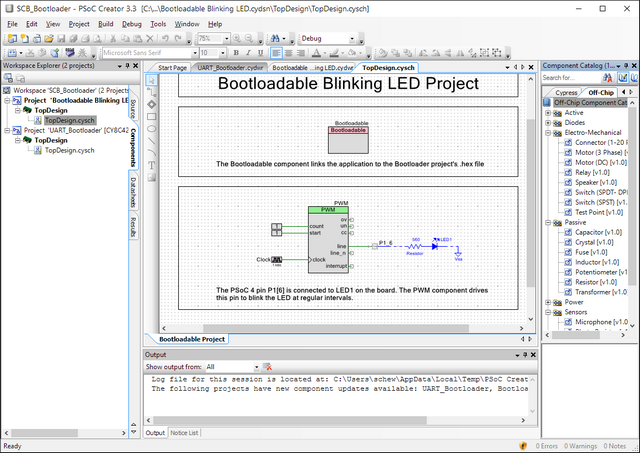The height and width of the screenshot is (453, 640).
Task: Switch to the UART_Bootloader.cydwr tab
Action: (x=230, y=68)
